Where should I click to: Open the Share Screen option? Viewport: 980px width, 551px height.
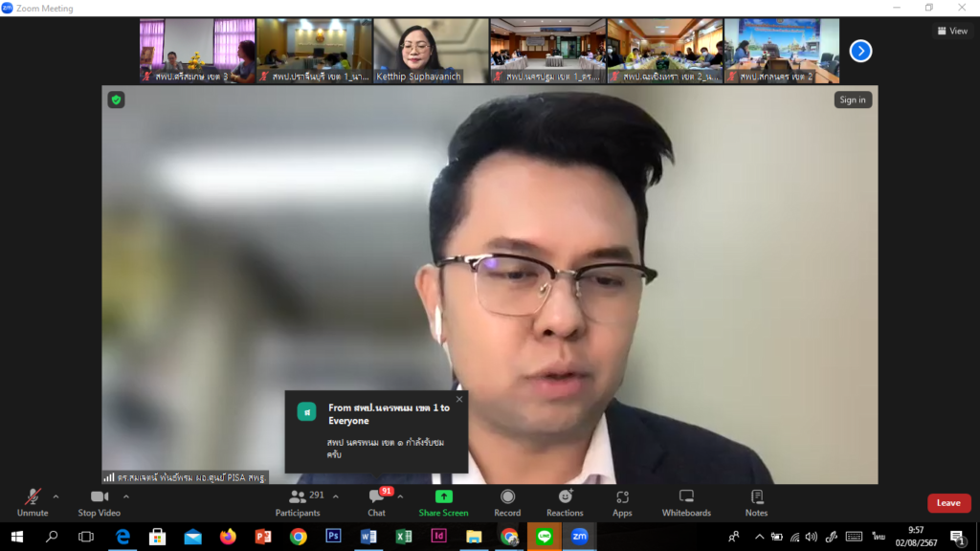[x=443, y=502]
